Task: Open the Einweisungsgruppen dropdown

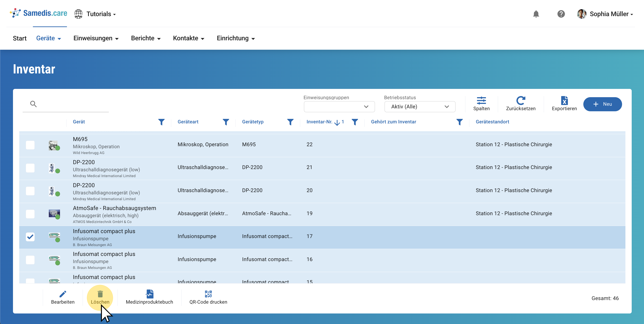Action: [339, 107]
